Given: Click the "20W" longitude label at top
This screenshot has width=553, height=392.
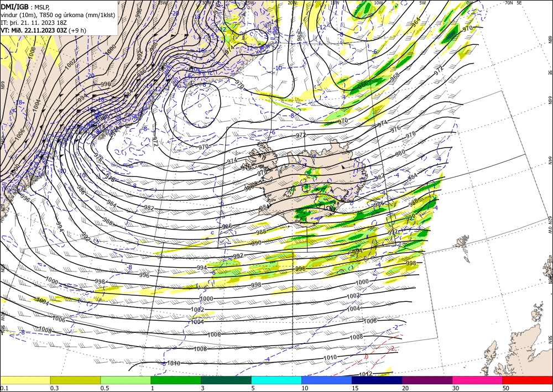Looking at the screenshot, I should tap(292, 3).
